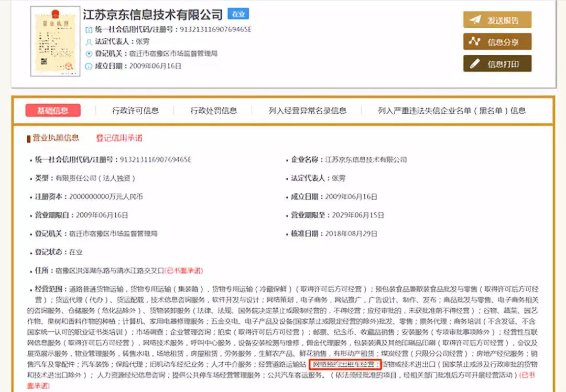Click the 注册资本 value 200000000万元人民币

point(106,197)
